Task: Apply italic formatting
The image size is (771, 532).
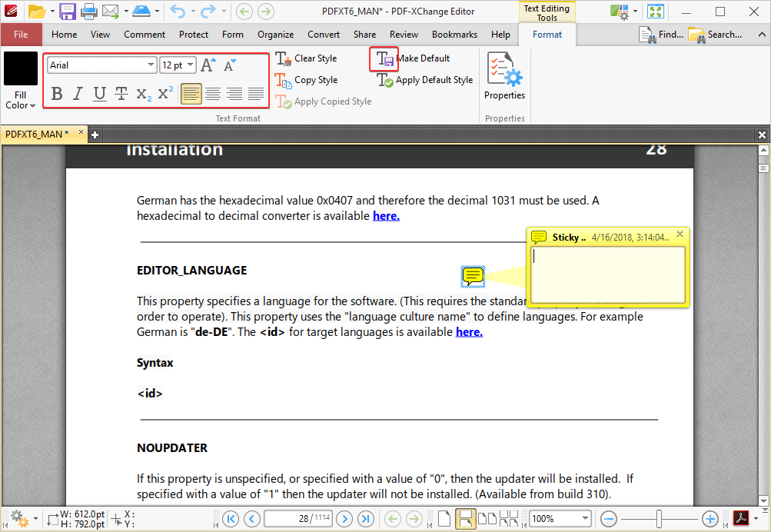Action: [77, 94]
